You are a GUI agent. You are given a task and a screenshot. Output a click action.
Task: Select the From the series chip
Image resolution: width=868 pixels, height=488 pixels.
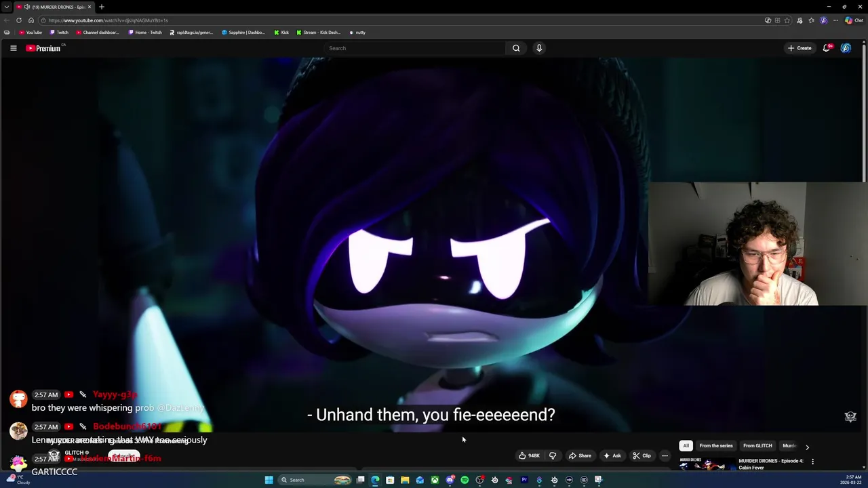[x=715, y=446]
